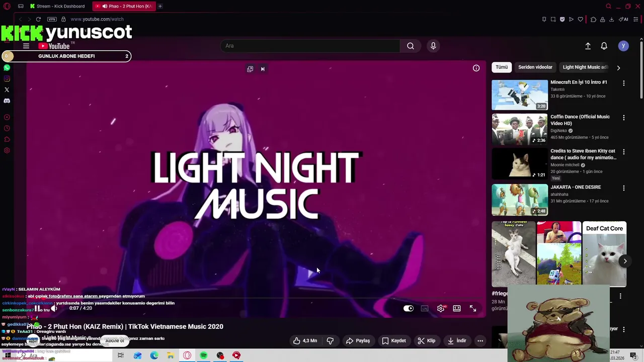Focus the YouTube Ara search box

coord(310,46)
